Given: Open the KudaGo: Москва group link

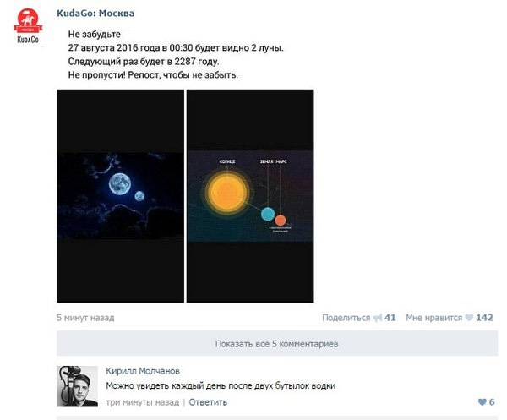Looking at the screenshot, I should click(95, 14).
